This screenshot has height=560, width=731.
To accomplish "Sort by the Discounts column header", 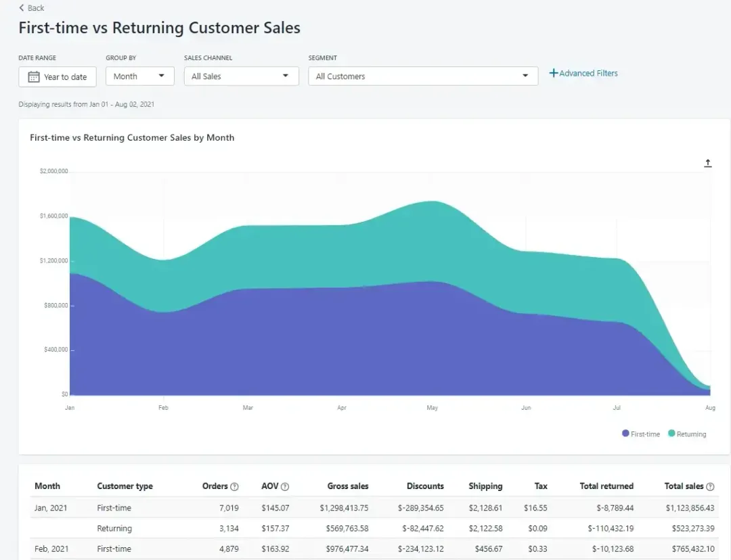I will pyautogui.click(x=425, y=486).
